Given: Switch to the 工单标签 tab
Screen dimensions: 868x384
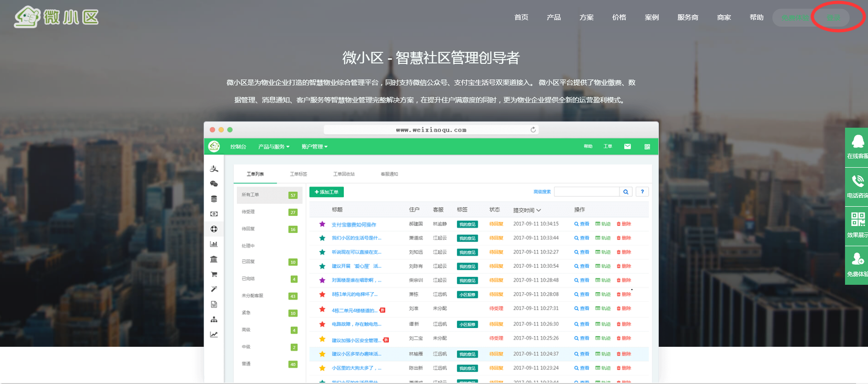Looking at the screenshot, I should [298, 174].
